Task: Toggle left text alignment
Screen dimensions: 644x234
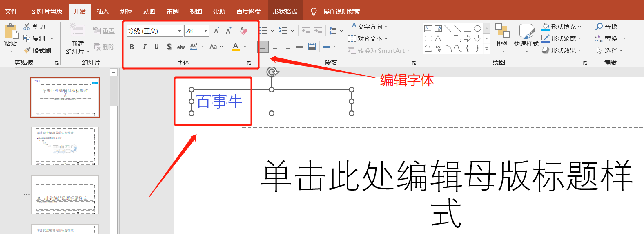Action: click(263, 47)
